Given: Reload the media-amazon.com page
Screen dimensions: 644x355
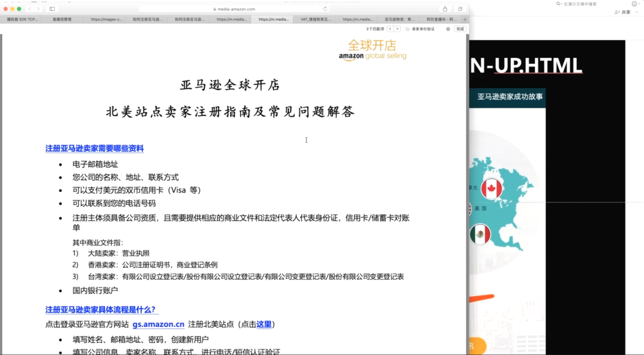Looking at the screenshot, I should pyautogui.click(x=325, y=9).
